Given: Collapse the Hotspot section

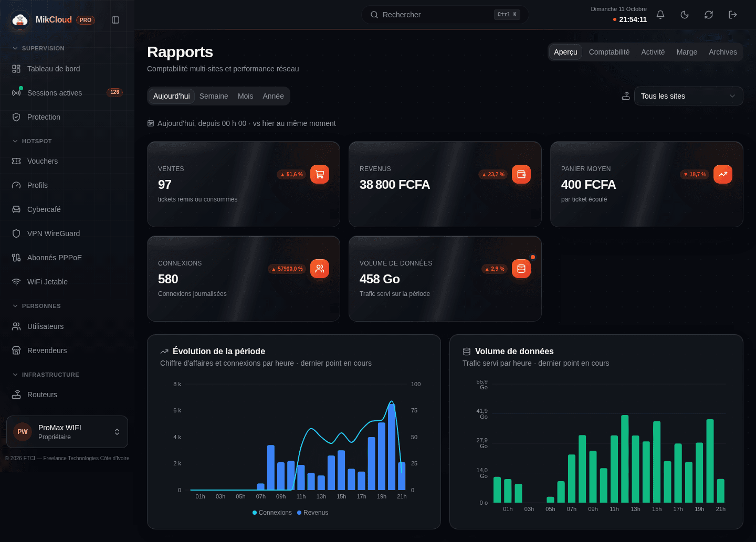Looking at the screenshot, I should [x=32, y=141].
